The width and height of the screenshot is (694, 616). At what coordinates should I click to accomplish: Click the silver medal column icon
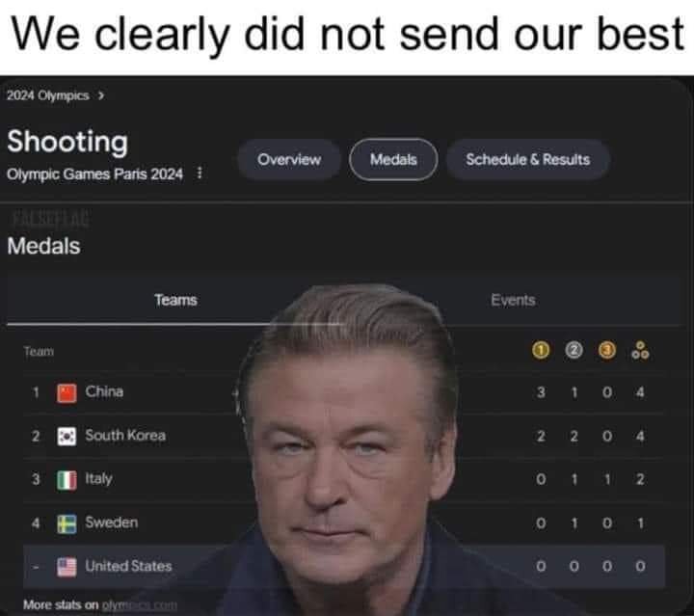(574, 351)
